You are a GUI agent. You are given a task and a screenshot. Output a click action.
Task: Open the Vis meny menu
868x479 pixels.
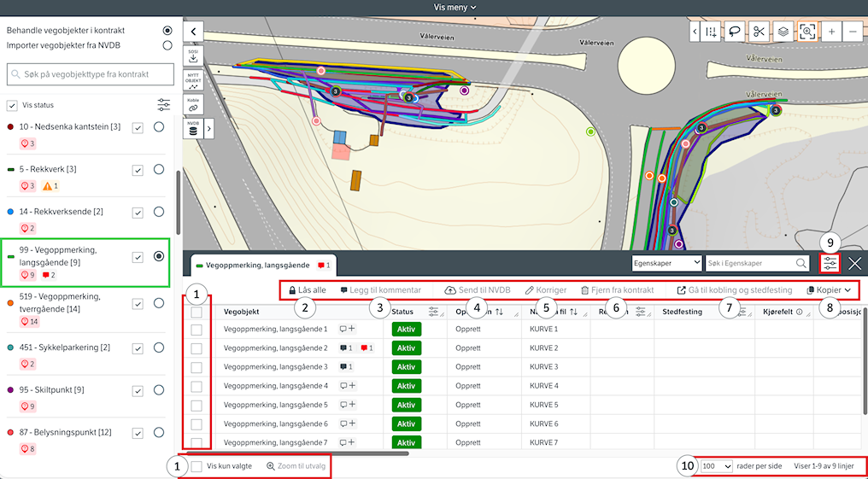455,7
